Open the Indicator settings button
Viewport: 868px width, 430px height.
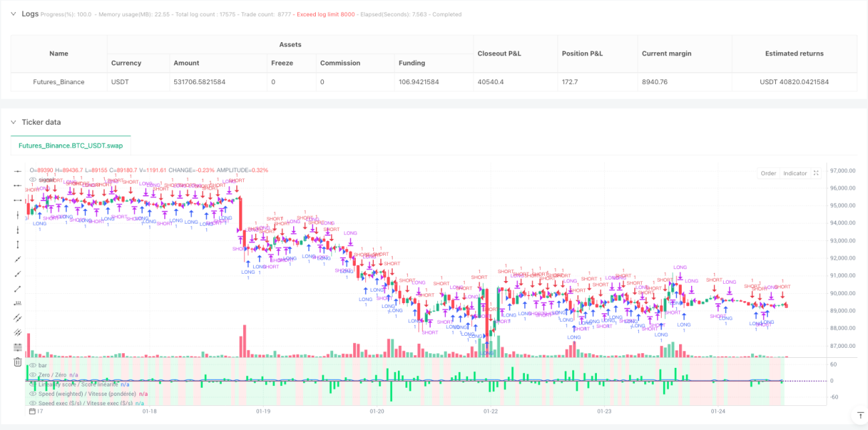(795, 173)
